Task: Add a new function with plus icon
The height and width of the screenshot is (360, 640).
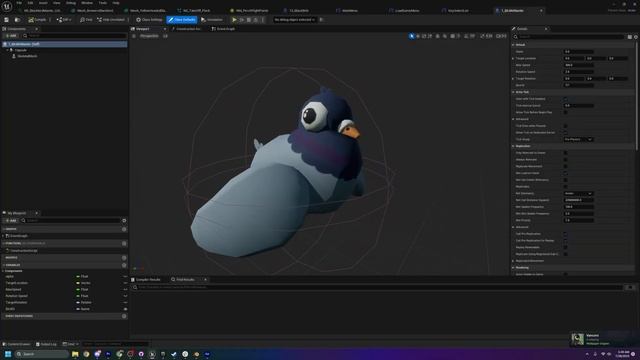Action: coord(124,244)
